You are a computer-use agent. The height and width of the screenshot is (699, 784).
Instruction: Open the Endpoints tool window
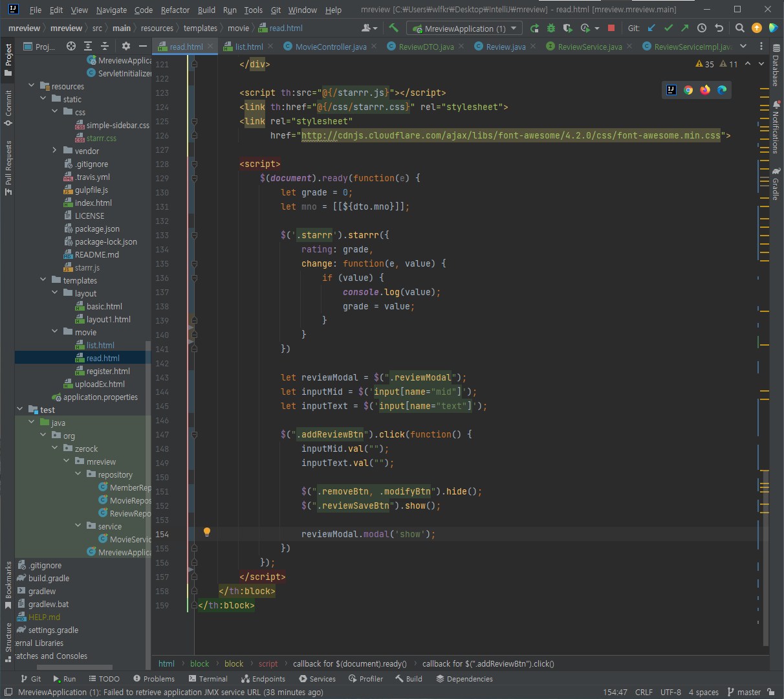click(263, 679)
